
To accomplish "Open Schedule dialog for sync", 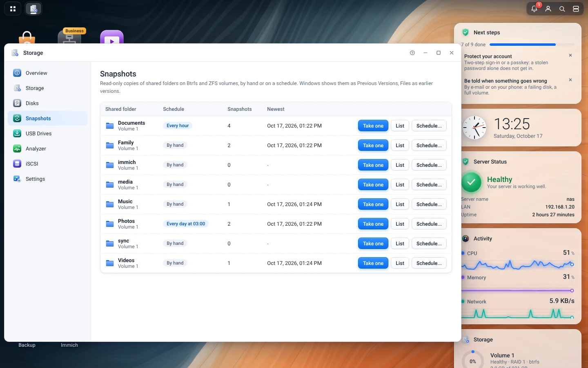I will 429,244.
